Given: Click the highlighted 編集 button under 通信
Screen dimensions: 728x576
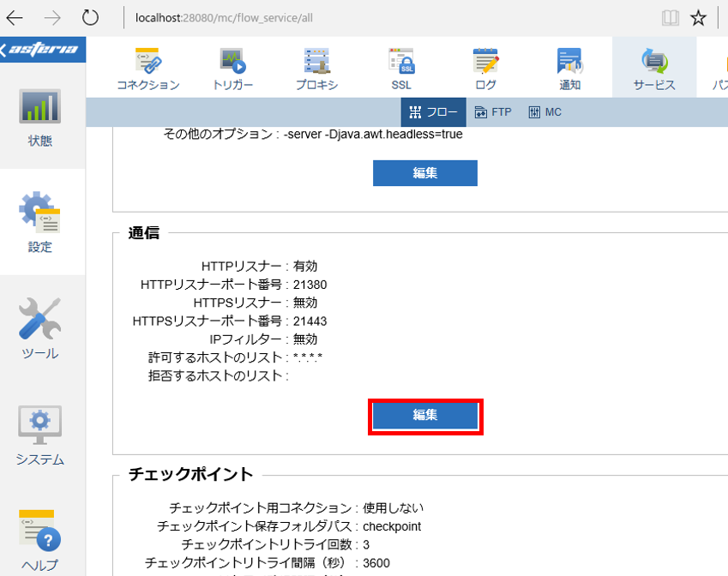Looking at the screenshot, I should pos(424,417).
